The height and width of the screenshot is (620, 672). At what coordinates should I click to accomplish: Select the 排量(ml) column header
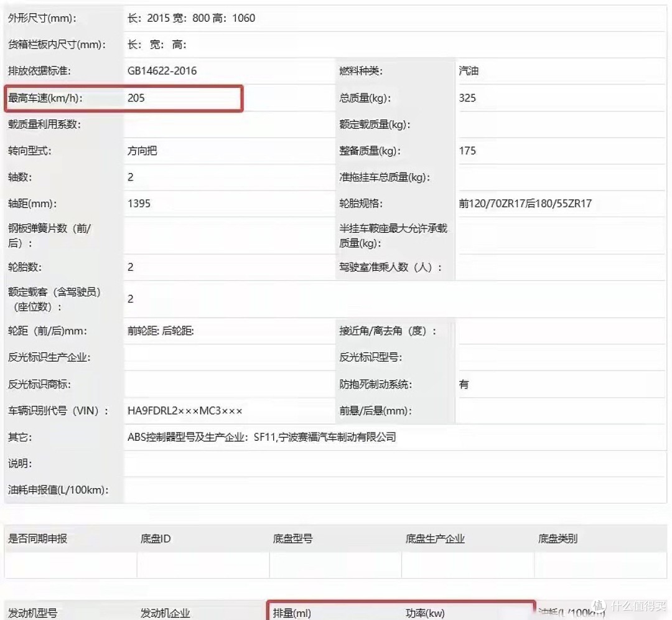tap(292, 613)
